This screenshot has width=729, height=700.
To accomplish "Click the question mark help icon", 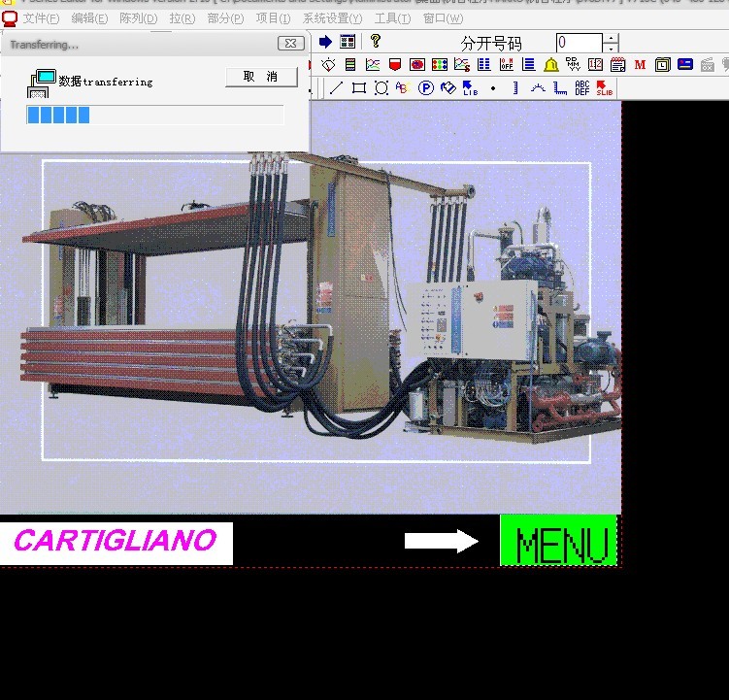I will (376, 42).
